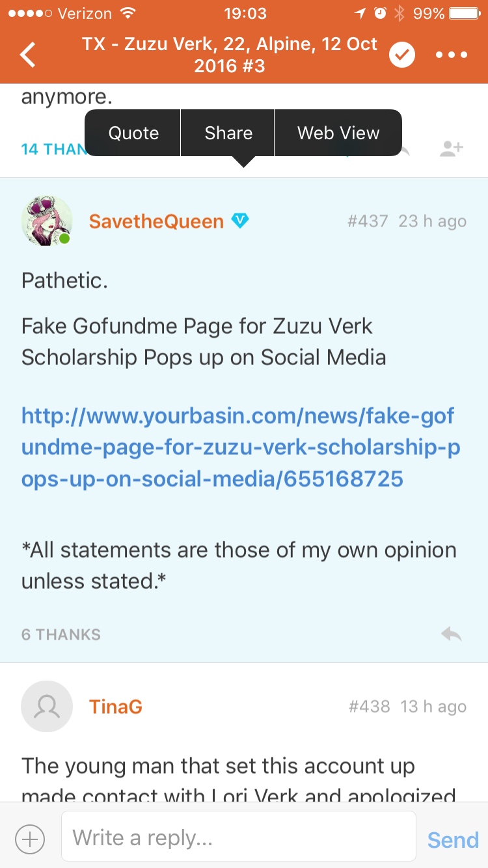The image size is (488, 868).
Task: Tap SavetheQueen's verified badge icon
Action: click(x=241, y=221)
